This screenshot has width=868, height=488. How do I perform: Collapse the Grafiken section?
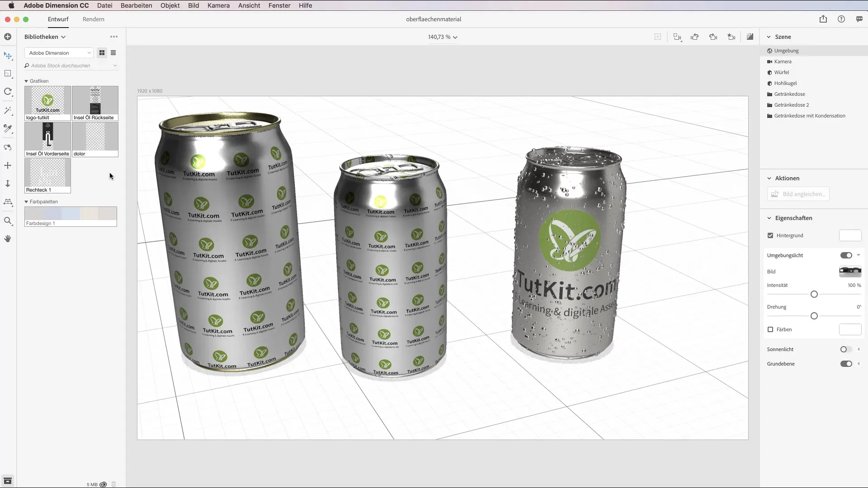[26, 81]
